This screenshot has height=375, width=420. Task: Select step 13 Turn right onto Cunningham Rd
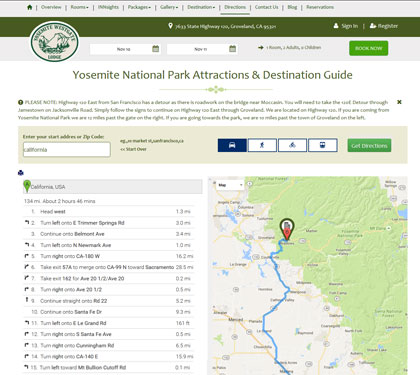(109, 345)
